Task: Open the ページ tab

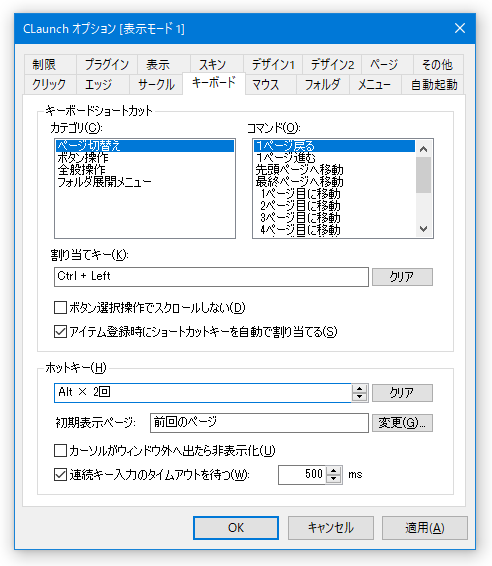Action: tap(387, 65)
